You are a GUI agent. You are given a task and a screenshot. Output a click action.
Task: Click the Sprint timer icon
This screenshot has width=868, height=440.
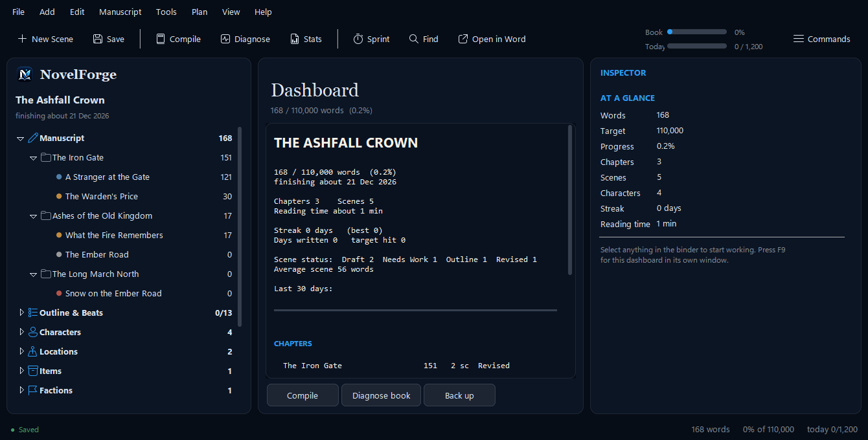pyautogui.click(x=358, y=39)
